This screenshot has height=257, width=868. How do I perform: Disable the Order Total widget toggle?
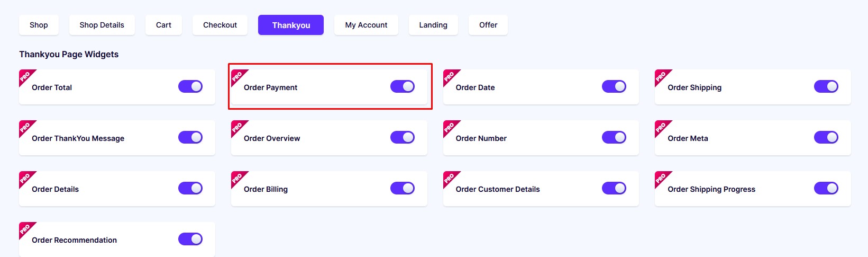pyautogui.click(x=190, y=86)
